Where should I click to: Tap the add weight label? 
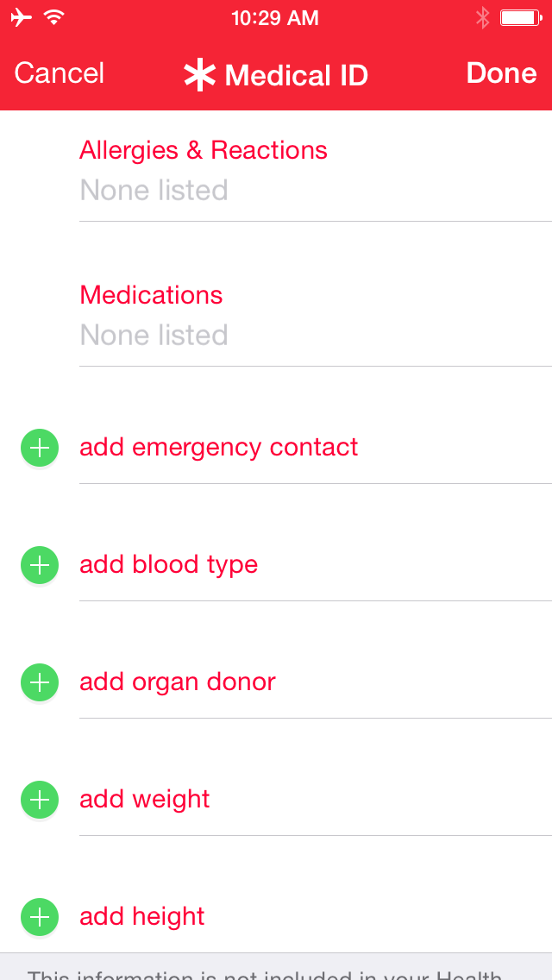(x=145, y=800)
